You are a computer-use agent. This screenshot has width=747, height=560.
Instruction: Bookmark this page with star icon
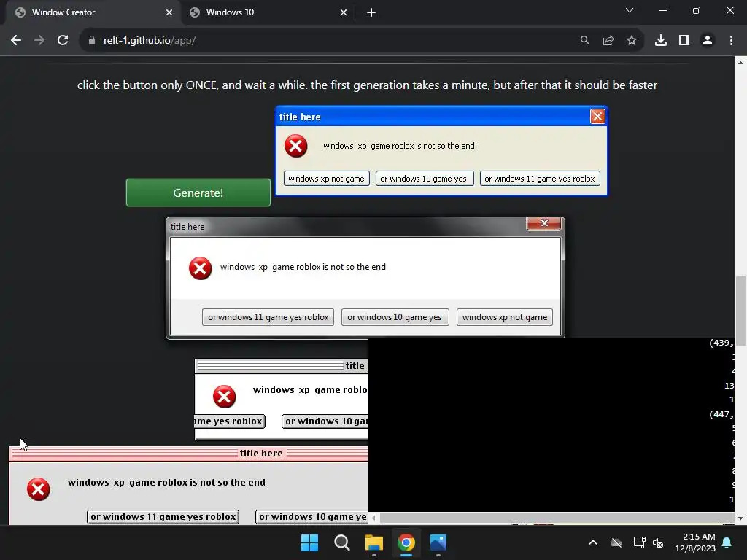[x=632, y=41]
